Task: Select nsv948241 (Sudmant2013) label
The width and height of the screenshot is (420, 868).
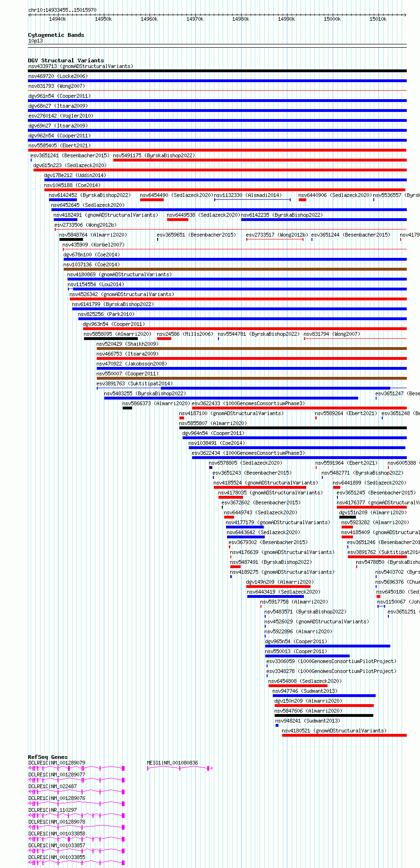Action: click(308, 721)
